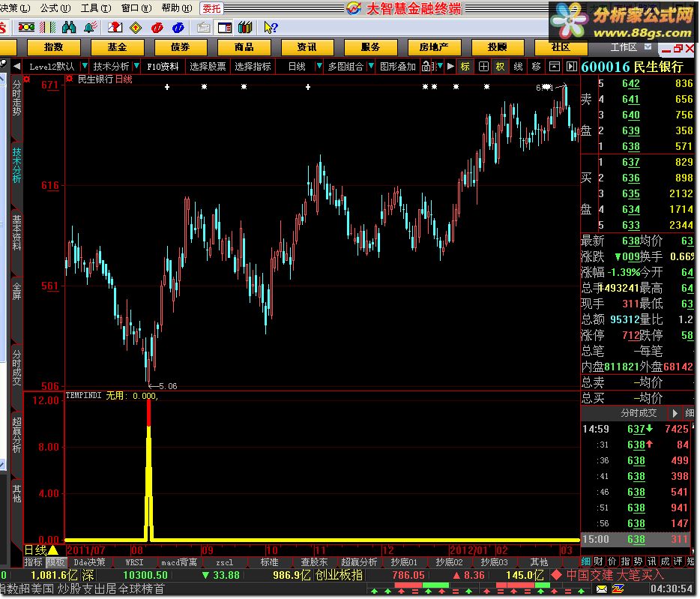Select the Dde决策 indicator tab

pyautogui.click(x=89, y=562)
